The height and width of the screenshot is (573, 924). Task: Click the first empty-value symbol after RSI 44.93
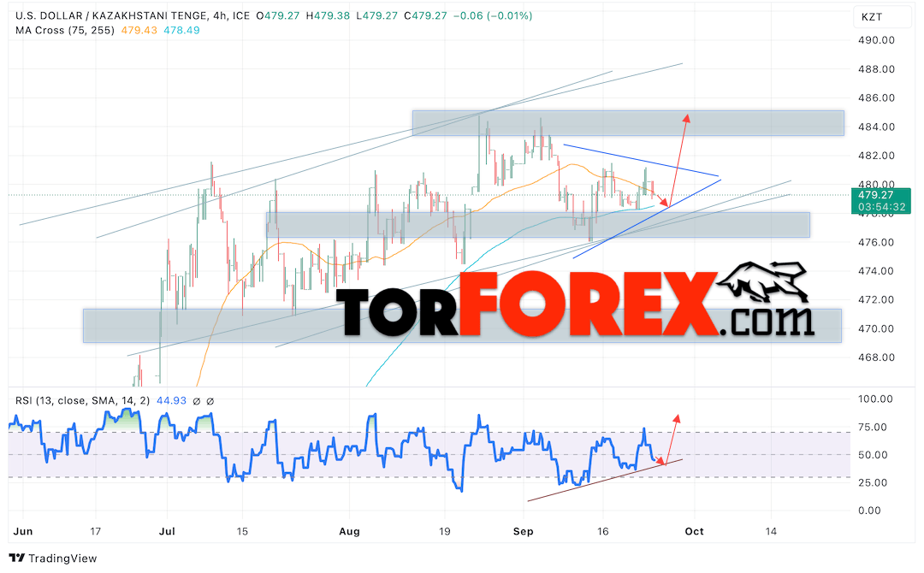pyautogui.click(x=197, y=401)
